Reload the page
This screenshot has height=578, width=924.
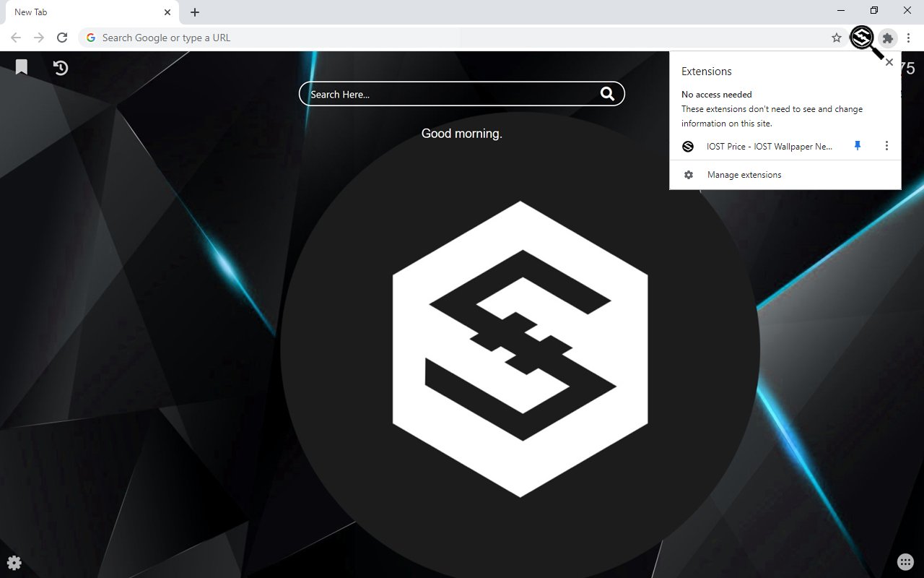pyautogui.click(x=62, y=38)
